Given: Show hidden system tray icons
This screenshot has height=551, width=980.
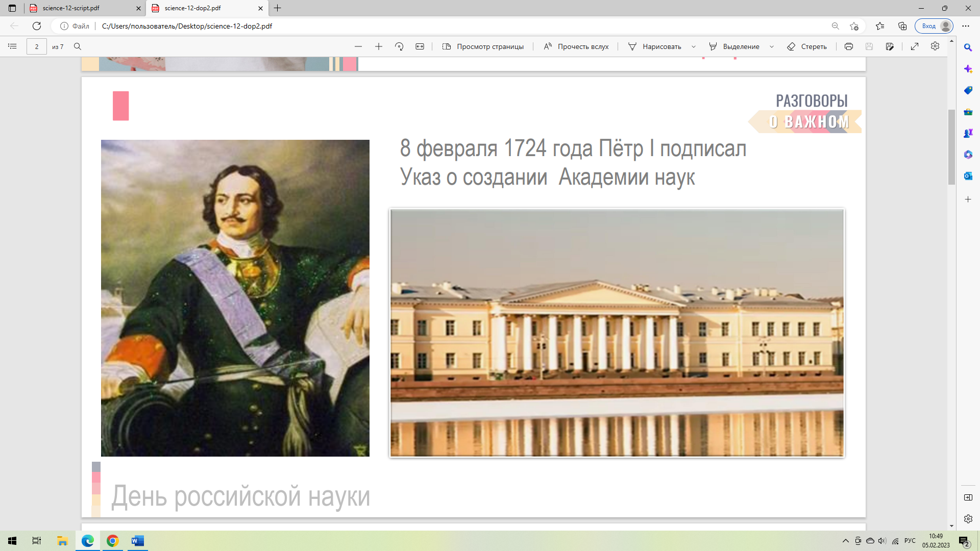Looking at the screenshot, I should pos(845,541).
